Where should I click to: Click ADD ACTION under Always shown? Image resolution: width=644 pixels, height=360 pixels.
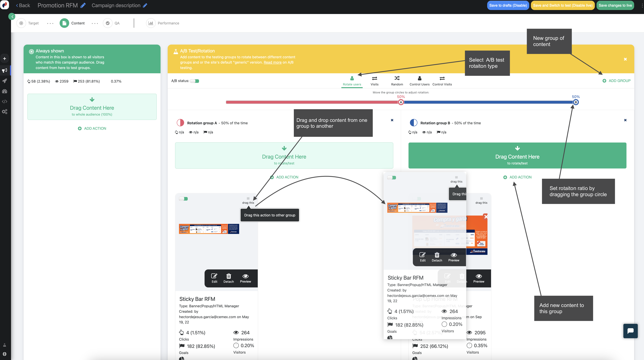92,128
